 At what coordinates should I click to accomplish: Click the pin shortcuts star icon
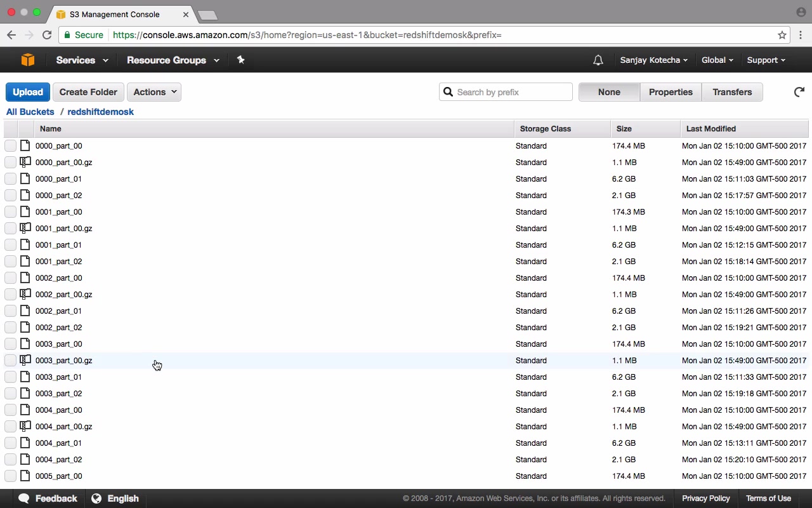[240, 60]
